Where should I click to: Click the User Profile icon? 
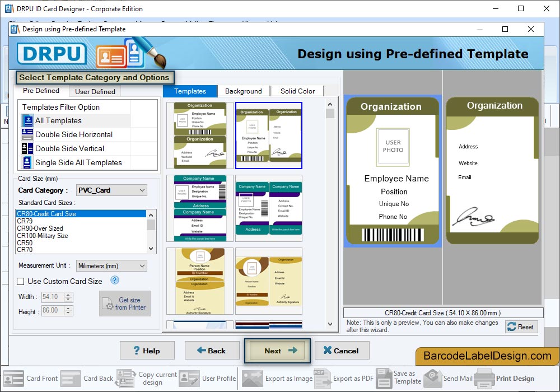(x=189, y=379)
